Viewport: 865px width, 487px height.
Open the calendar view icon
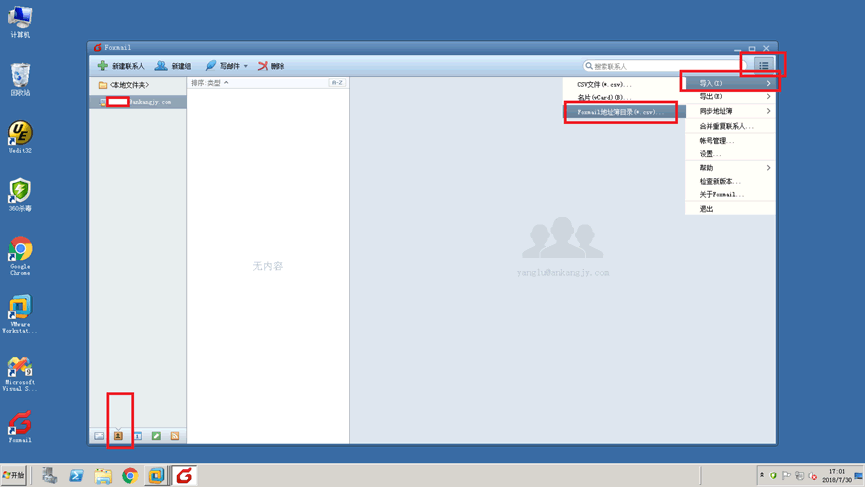pyautogui.click(x=137, y=436)
